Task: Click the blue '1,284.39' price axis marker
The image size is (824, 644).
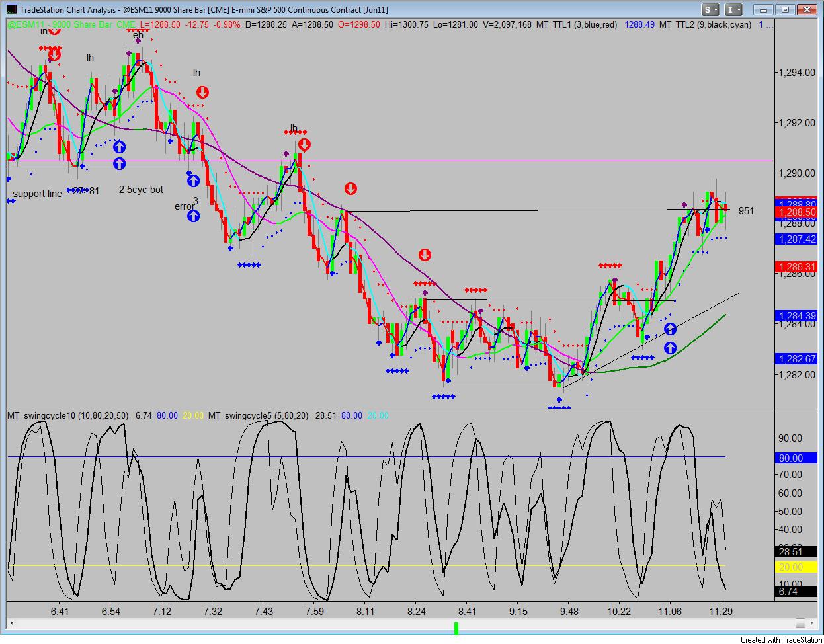Action: point(797,316)
